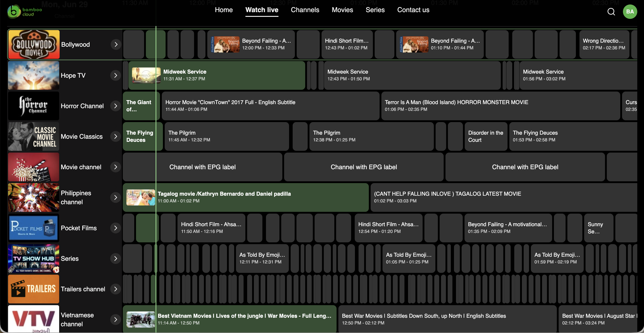Image resolution: width=644 pixels, height=333 pixels.
Task: Click the Horror Channel name label
Action: click(x=82, y=106)
